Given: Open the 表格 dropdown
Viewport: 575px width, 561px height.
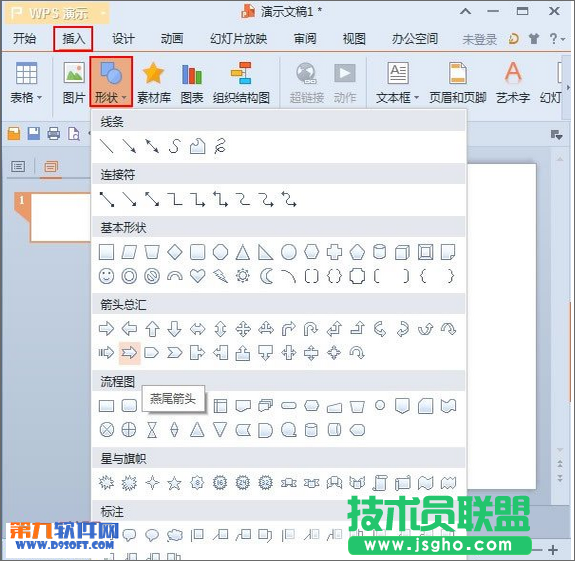Looking at the screenshot, I should tap(26, 83).
